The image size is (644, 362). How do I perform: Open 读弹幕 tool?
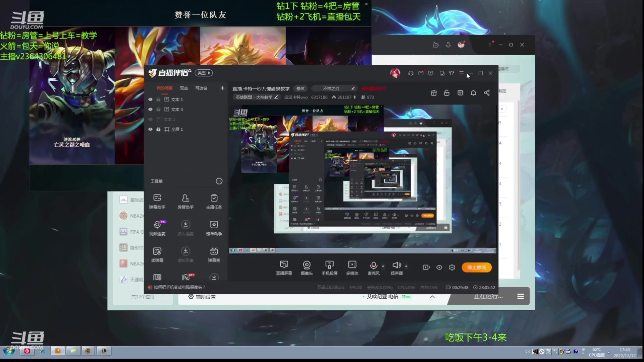157,254
